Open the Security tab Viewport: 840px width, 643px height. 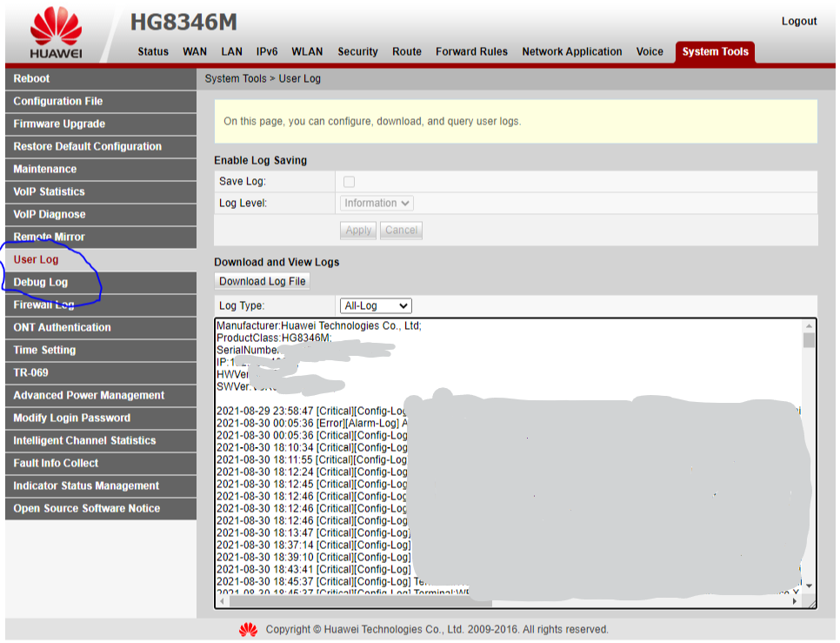357,51
